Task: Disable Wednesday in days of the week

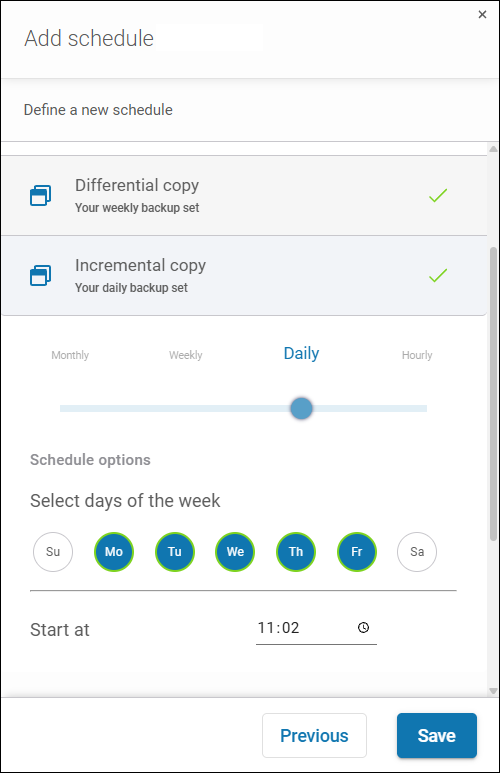Action: pos(235,552)
